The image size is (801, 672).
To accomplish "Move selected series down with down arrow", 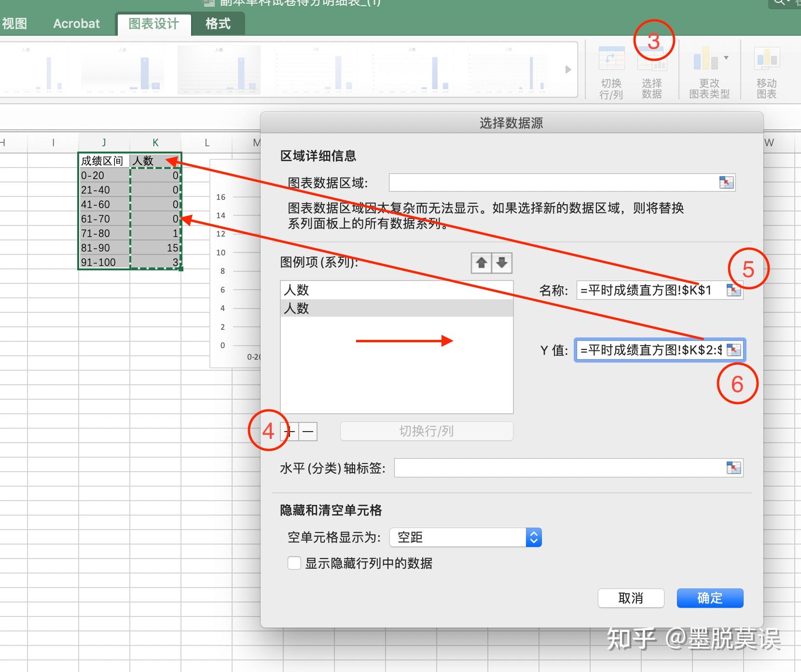I will click(x=502, y=263).
